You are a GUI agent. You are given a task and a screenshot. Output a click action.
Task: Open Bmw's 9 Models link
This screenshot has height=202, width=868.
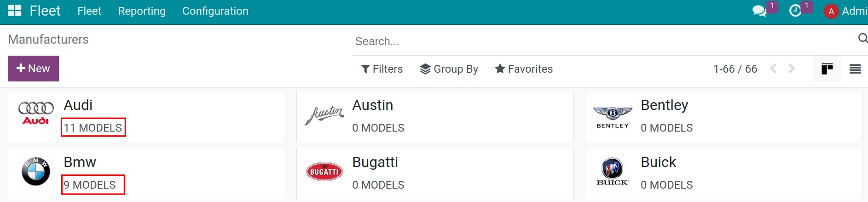click(93, 185)
